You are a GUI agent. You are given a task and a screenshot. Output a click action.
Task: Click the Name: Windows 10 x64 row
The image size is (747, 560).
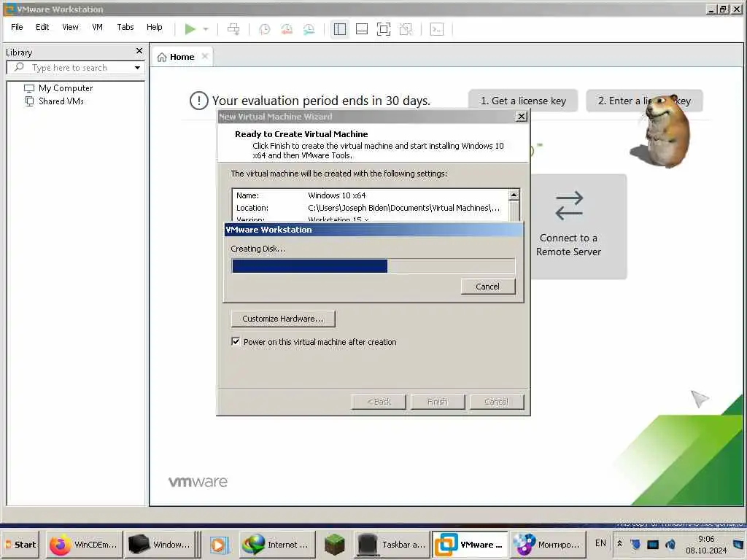pos(370,195)
